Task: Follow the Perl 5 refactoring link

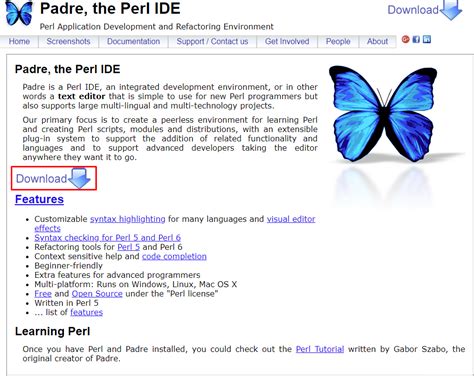Action: click(128, 247)
